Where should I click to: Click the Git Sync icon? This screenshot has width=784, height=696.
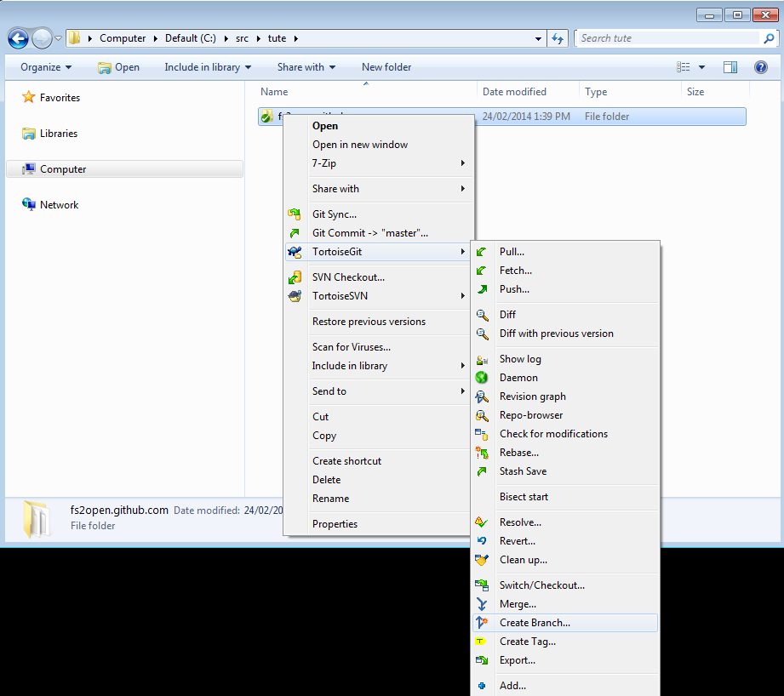coord(295,214)
